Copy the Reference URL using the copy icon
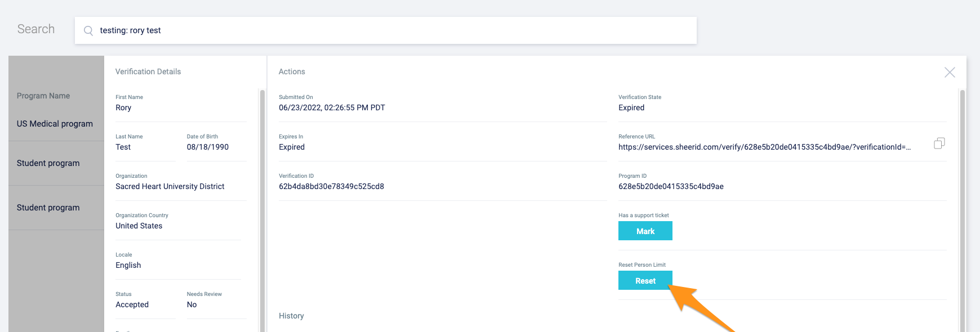 [x=939, y=143]
